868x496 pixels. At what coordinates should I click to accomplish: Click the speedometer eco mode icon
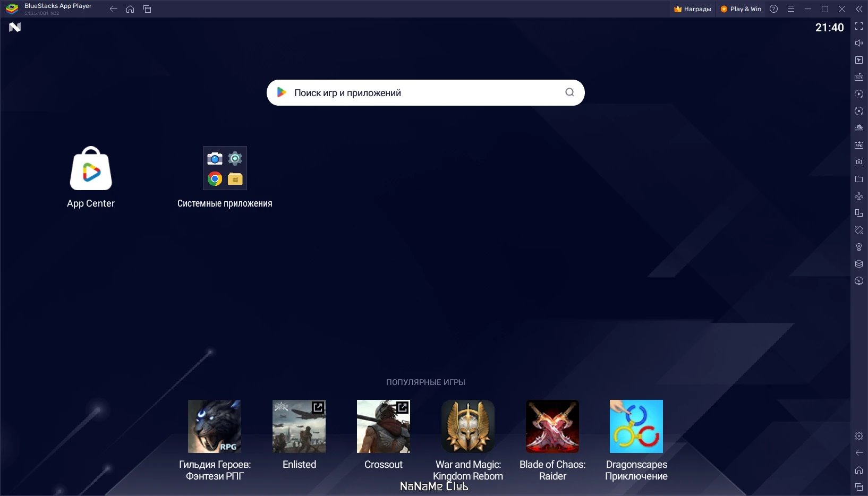click(859, 281)
